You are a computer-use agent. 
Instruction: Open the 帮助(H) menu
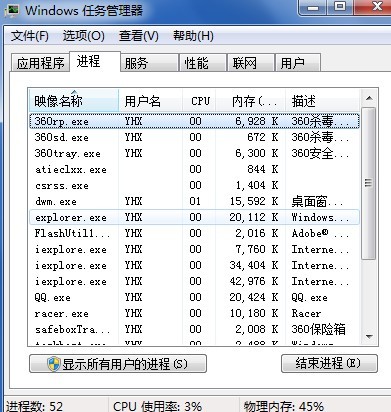(193, 36)
